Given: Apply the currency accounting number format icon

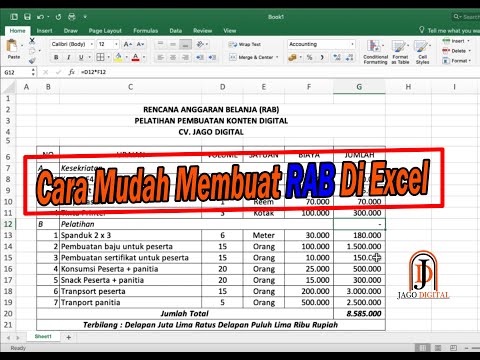Looking at the screenshot, I should [x=292, y=57].
